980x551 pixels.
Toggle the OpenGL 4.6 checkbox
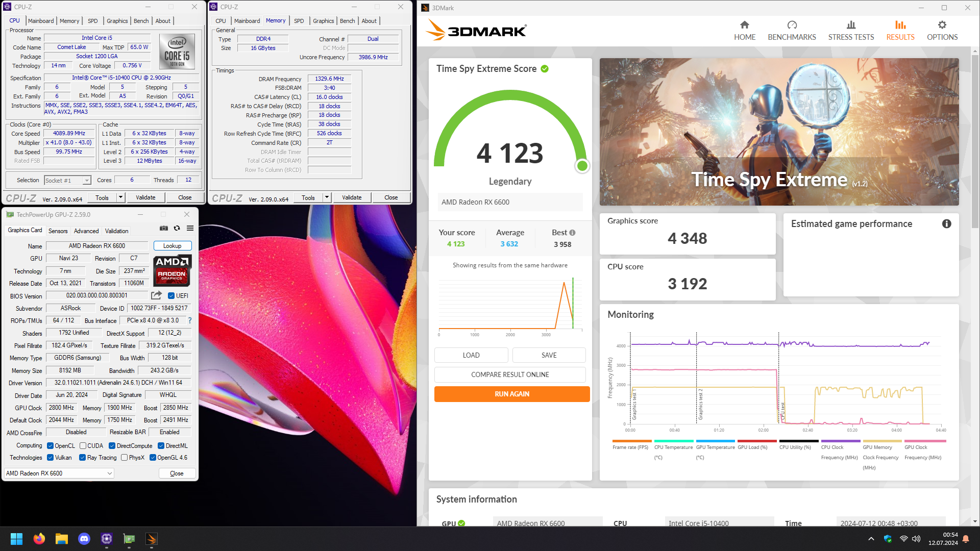(x=153, y=458)
